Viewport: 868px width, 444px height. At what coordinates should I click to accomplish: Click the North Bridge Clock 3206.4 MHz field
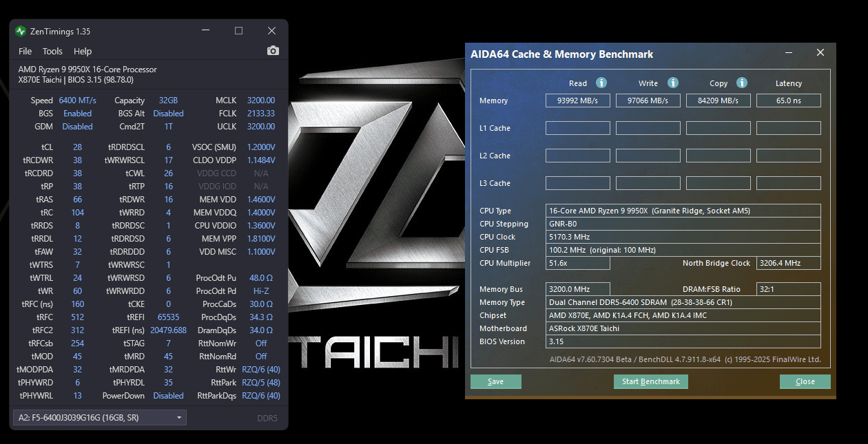789,263
